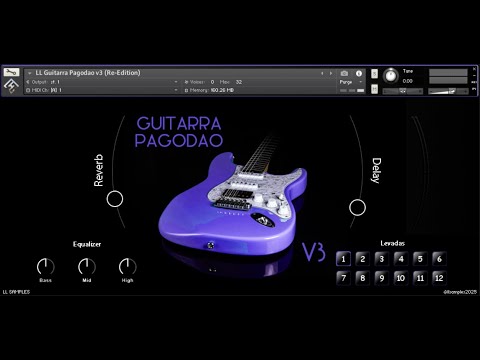Click the Reverb arc slider handle
The image size is (480, 360).
[x=115, y=199]
